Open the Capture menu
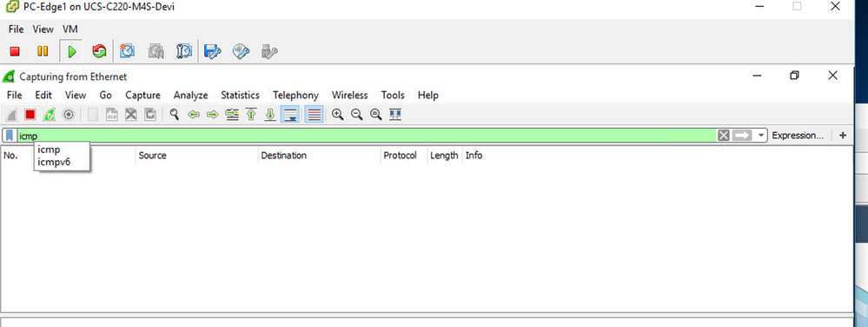Screen dimensions: 868x327 (x=142, y=95)
